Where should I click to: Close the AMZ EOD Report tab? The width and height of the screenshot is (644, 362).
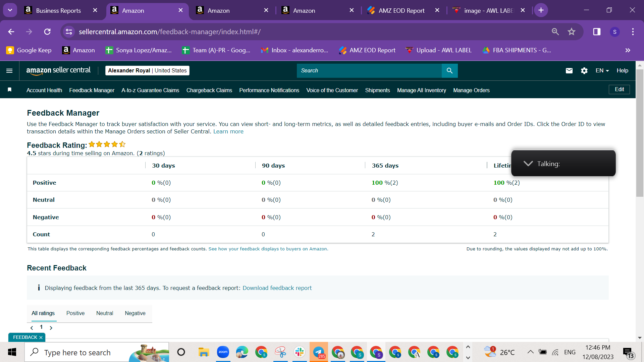437,10
